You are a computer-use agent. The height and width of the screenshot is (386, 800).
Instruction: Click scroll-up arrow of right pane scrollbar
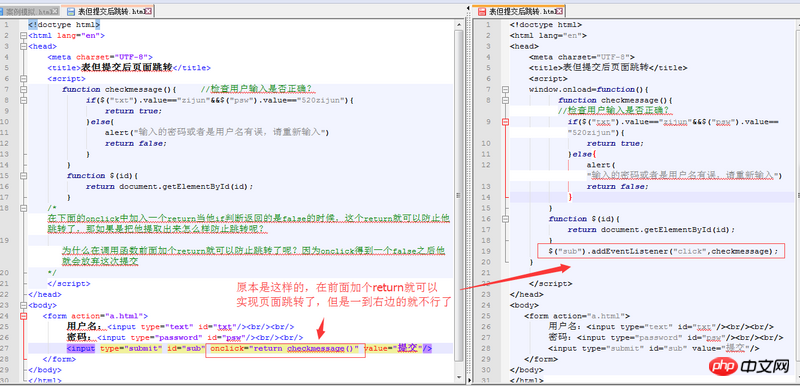click(x=799, y=24)
